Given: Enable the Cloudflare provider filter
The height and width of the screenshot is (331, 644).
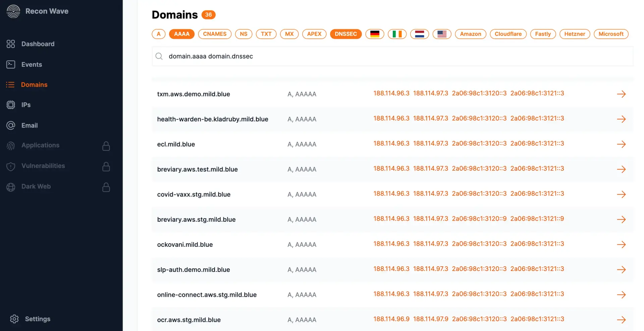Looking at the screenshot, I should [508, 34].
